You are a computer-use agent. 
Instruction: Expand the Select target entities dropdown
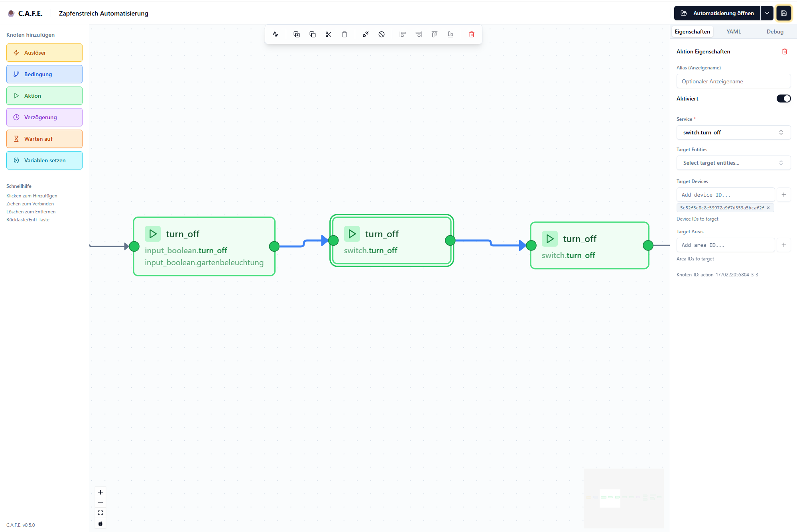733,163
